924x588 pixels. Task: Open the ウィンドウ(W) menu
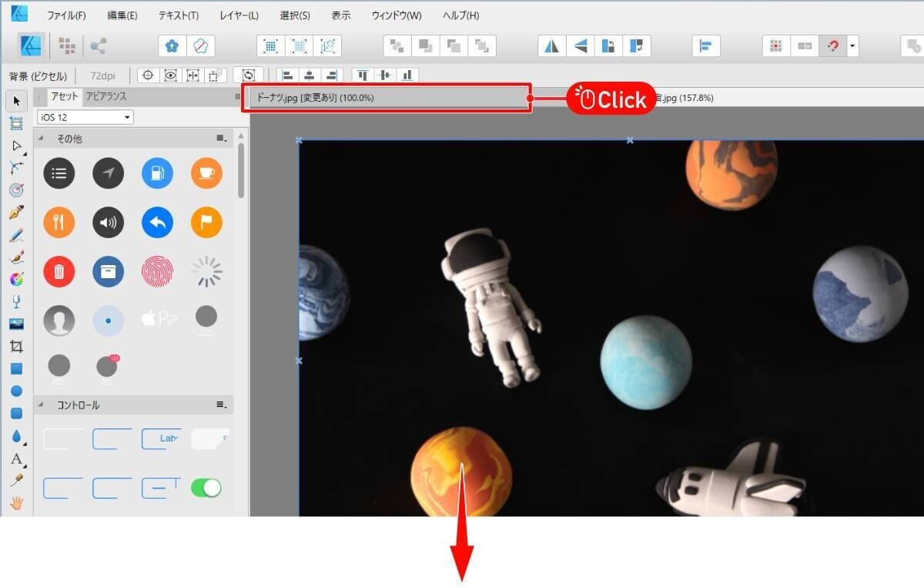point(397,15)
